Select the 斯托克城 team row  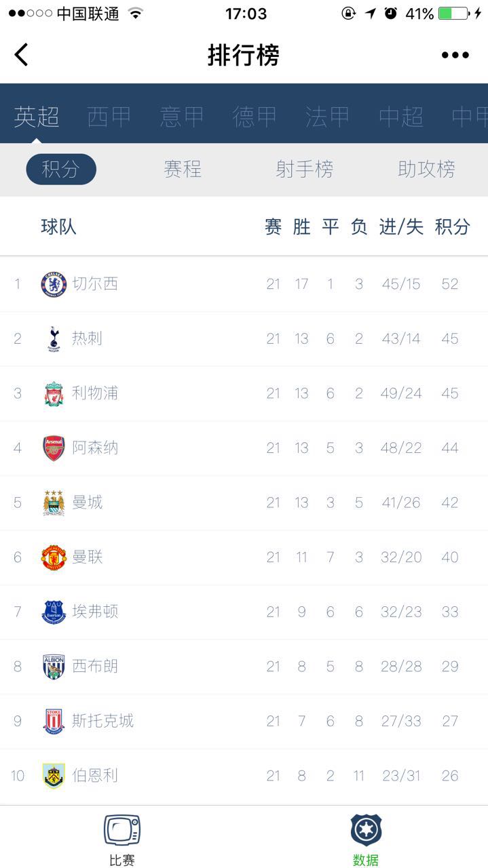244,721
